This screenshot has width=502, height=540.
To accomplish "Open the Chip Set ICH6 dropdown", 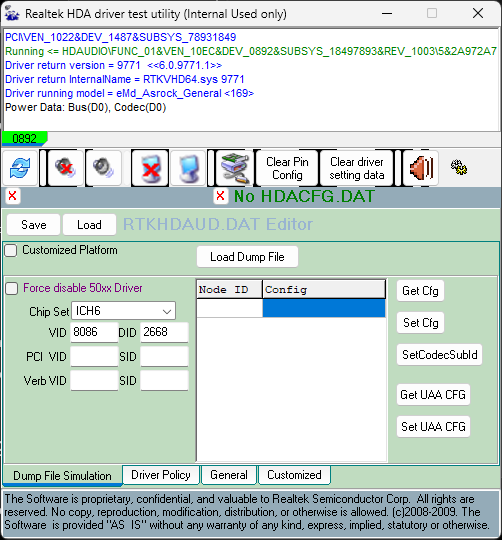I will point(123,311).
